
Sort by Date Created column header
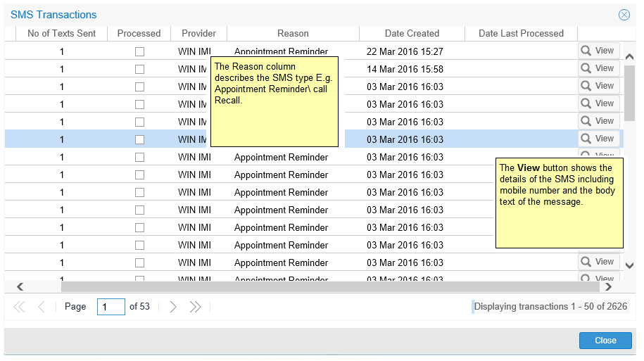click(x=412, y=33)
